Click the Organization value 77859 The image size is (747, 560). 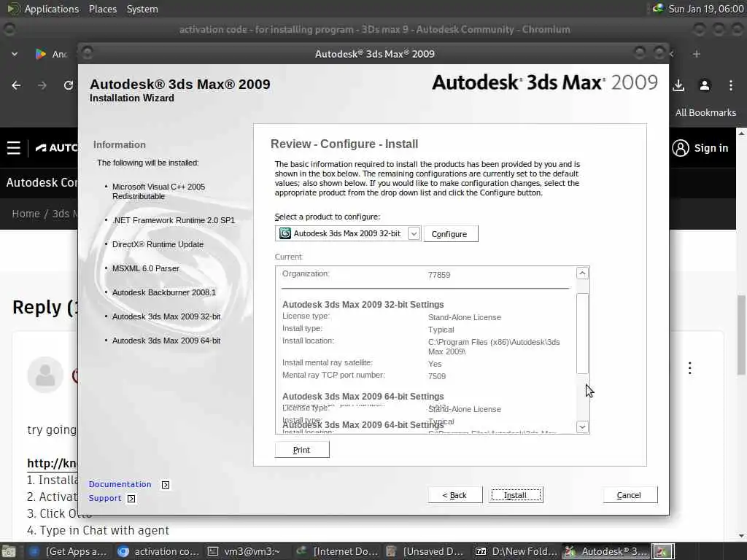(x=438, y=275)
